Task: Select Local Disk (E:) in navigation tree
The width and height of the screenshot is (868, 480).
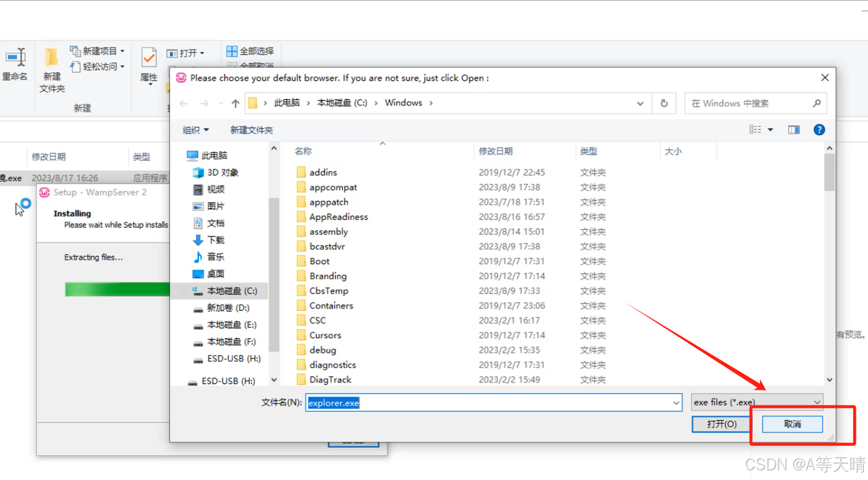Action: click(x=225, y=325)
